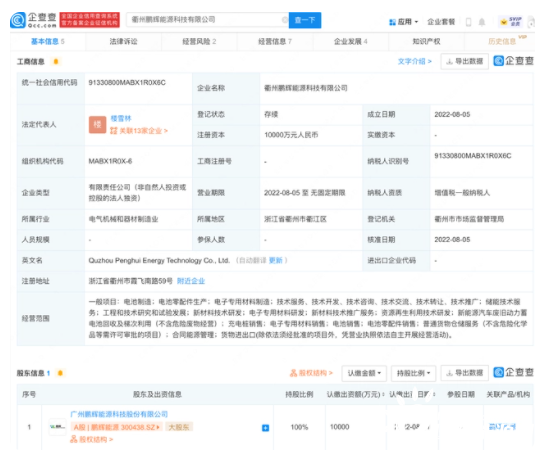Open 企业套餐 in the header
The image size is (543, 450).
tap(441, 22)
